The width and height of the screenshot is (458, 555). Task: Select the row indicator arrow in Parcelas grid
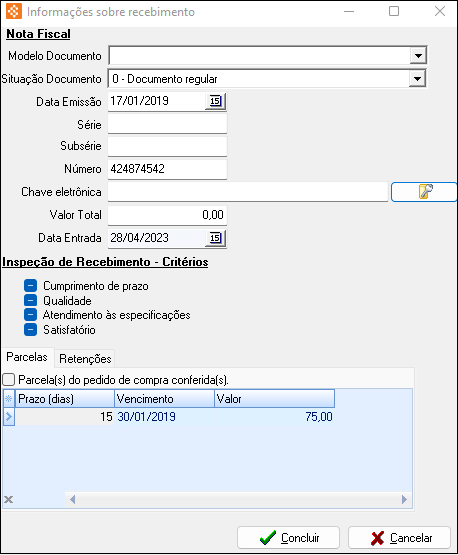coord(8,417)
